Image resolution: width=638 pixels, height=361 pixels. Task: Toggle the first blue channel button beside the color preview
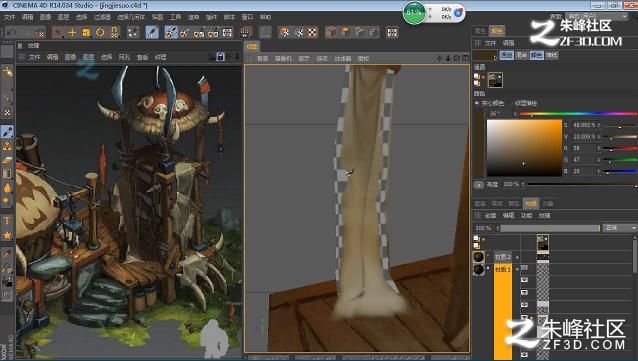(x=506, y=55)
